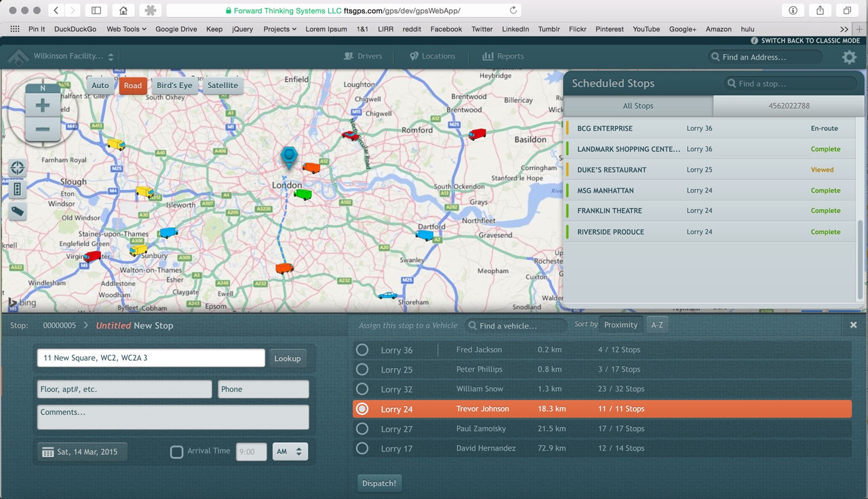Open the DuckDuckGo bookmark
This screenshot has width=868, height=499.
(75, 29)
